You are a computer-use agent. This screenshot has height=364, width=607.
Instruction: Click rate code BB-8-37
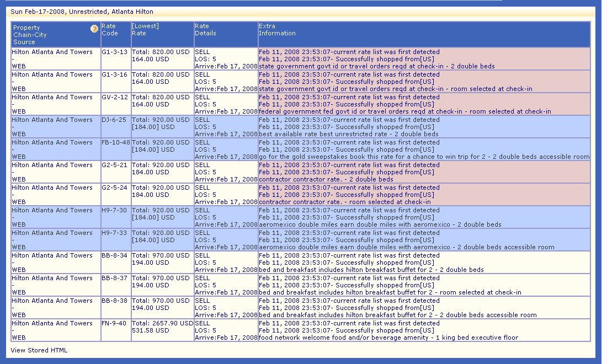[115, 278]
